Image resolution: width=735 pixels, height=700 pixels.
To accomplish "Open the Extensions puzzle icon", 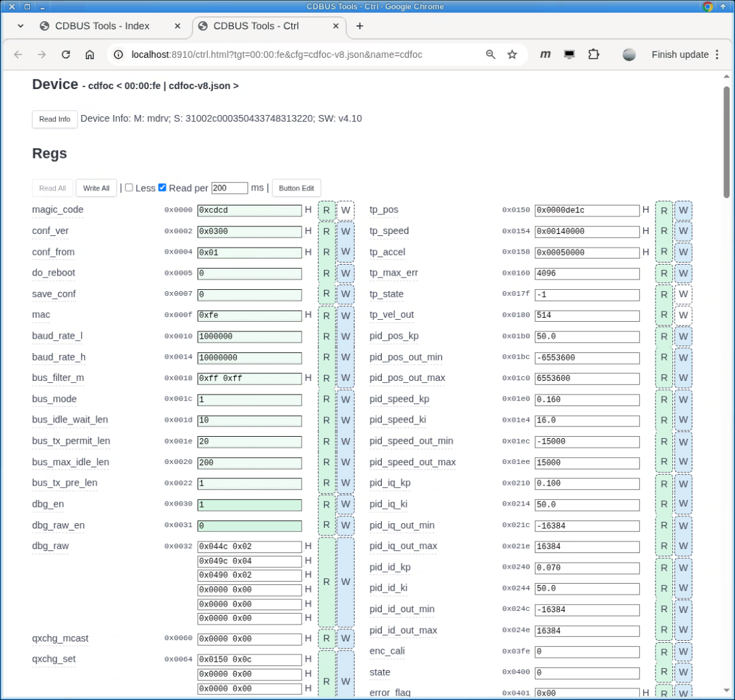I will pyautogui.click(x=593, y=54).
